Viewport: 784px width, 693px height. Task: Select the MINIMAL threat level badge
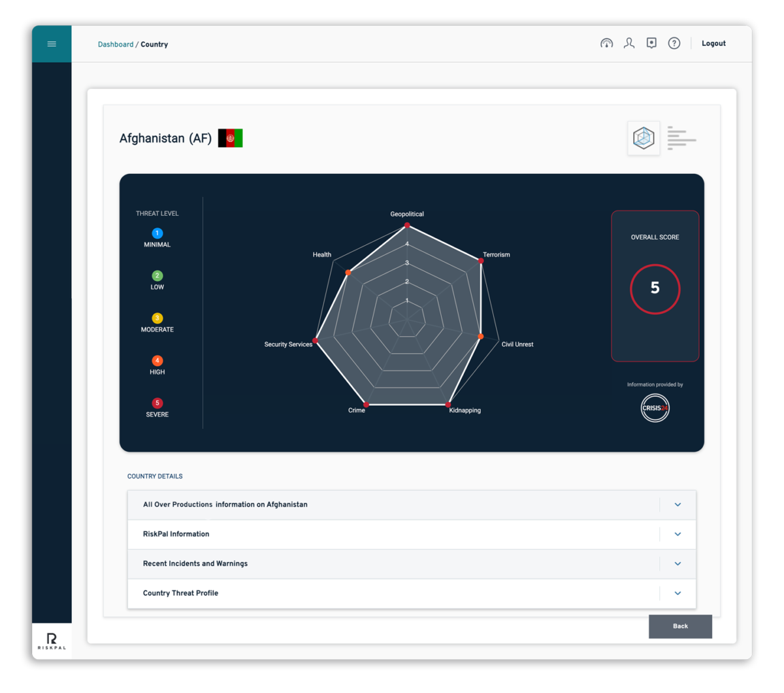point(157,233)
